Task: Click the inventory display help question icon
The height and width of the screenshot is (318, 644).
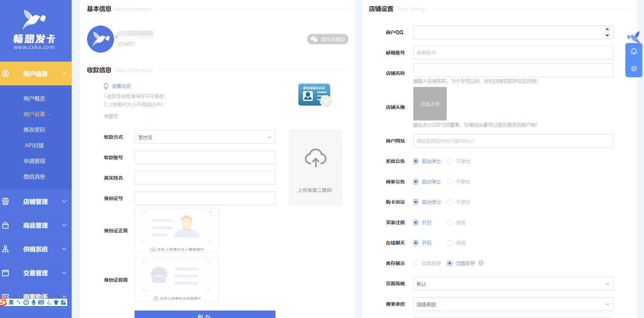Action: (481, 263)
